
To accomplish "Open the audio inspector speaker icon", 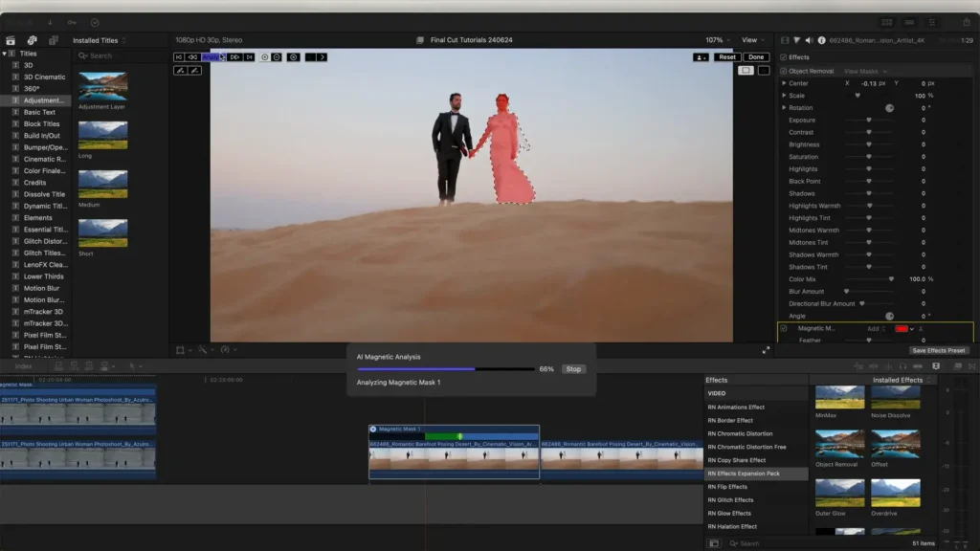I will 810,40.
